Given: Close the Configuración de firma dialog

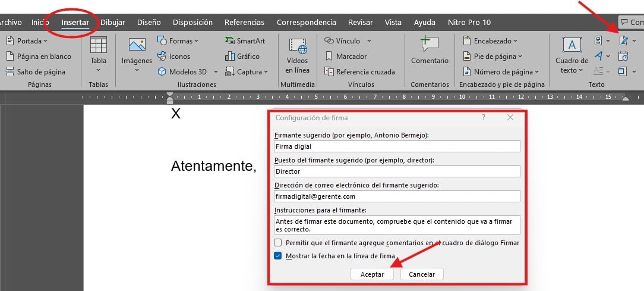Looking at the screenshot, I should [510, 117].
